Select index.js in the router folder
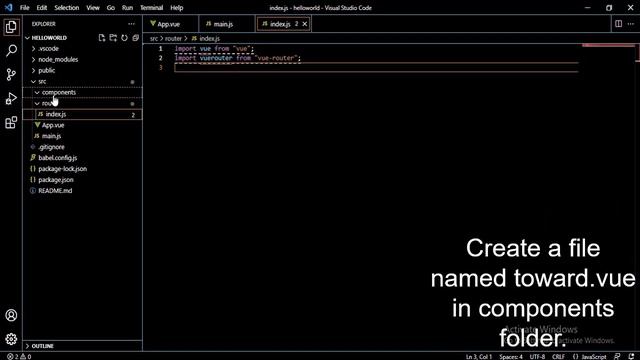Image resolution: width=640 pixels, height=360 pixels. [82, 114]
